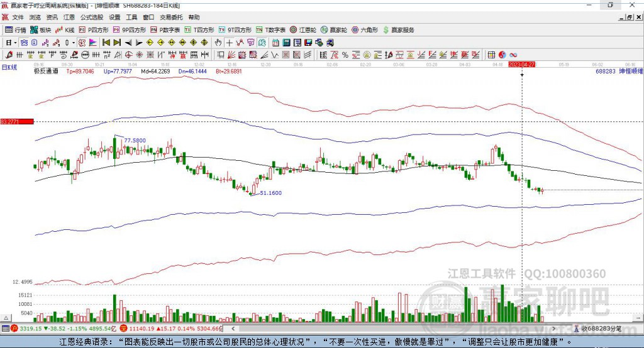Viewport: 644px width, 348px height.
Task: Open the T四方形 tool
Action: point(199,30)
